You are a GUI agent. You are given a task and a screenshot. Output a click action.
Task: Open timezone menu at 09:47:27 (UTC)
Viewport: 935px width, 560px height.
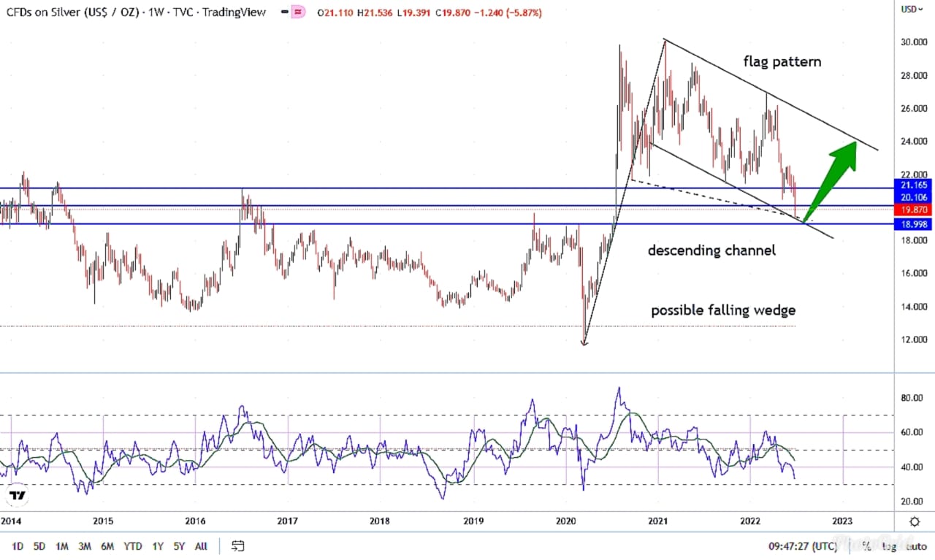[x=803, y=545]
